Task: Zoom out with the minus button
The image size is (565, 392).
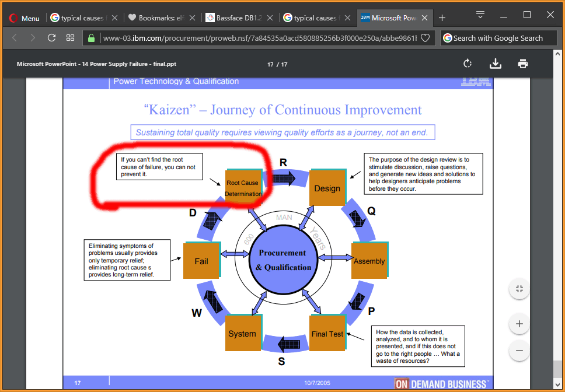Action: pos(519,351)
